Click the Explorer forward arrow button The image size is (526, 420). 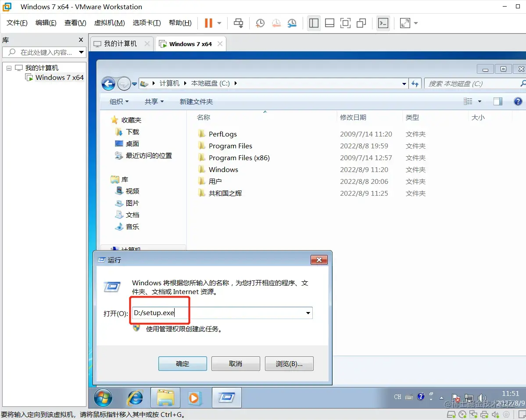coord(124,83)
